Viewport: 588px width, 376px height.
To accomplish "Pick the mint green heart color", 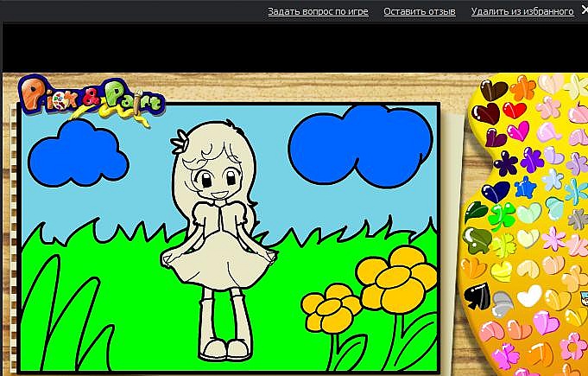I will (528, 213).
